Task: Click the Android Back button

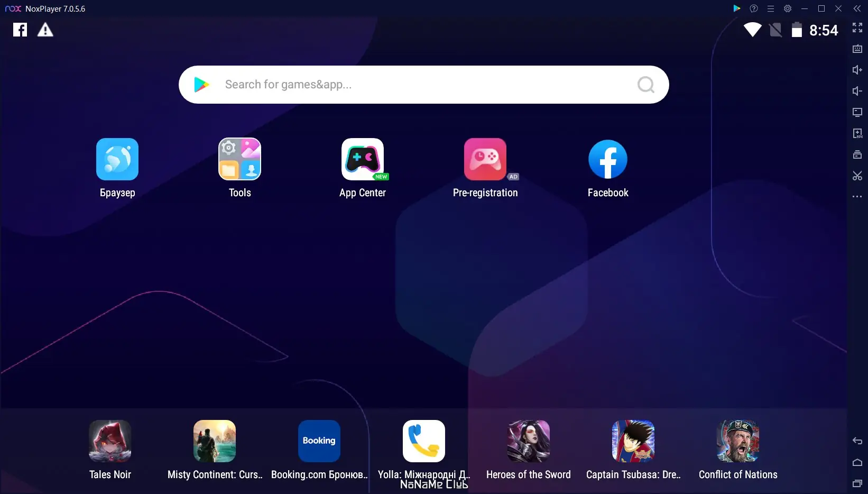Action: tap(857, 441)
